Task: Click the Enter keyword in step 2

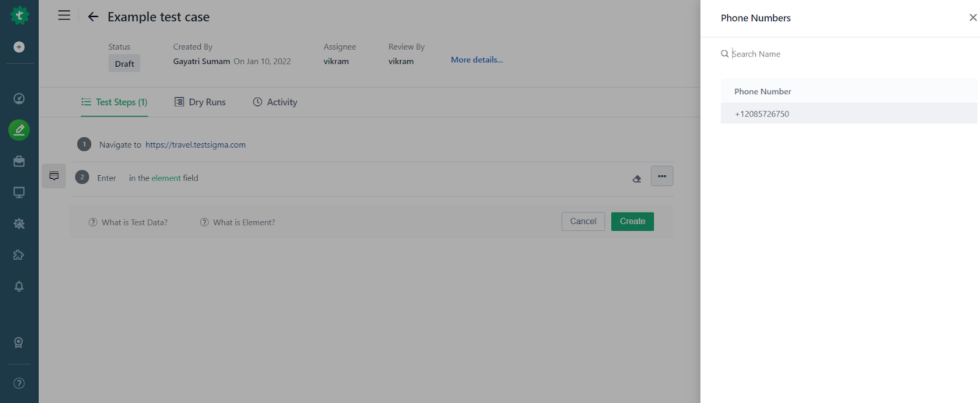Action: [107, 178]
